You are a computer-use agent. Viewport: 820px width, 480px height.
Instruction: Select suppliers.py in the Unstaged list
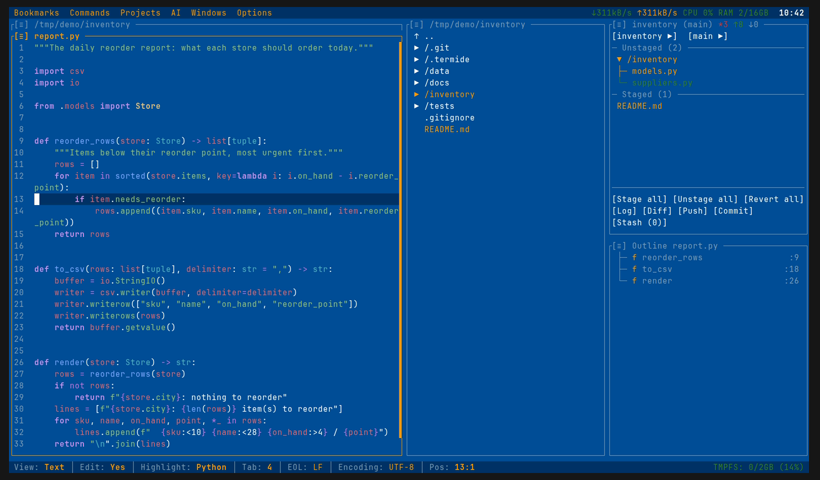pyautogui.click(x=662, y=83)
